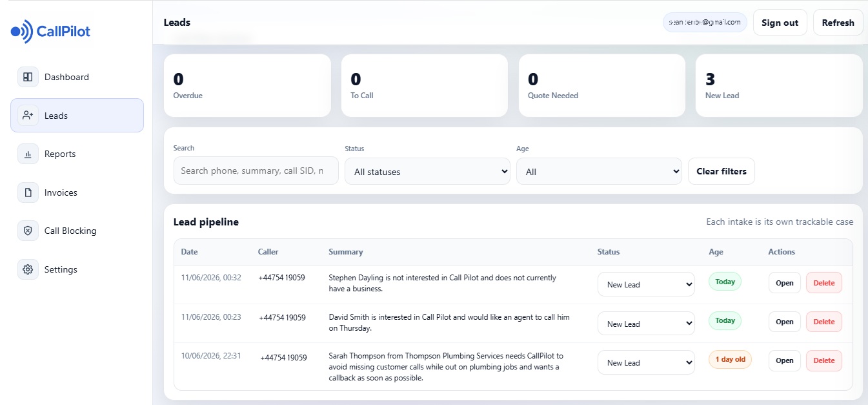The height and width of the screenshot is (405, 868).
Task: Delete the David Smith lead
Action: [x=824, y=322]
